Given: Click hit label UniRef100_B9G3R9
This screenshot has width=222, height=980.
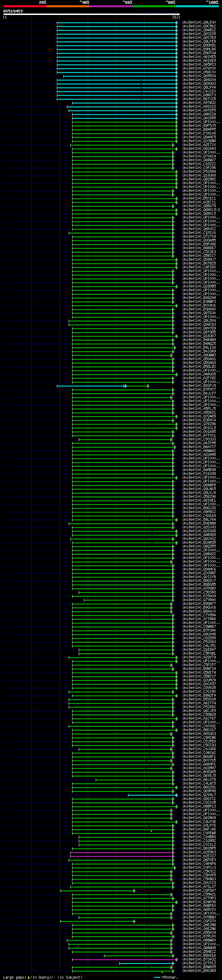Looking at the screenshot, I should (x=199, y=971).
